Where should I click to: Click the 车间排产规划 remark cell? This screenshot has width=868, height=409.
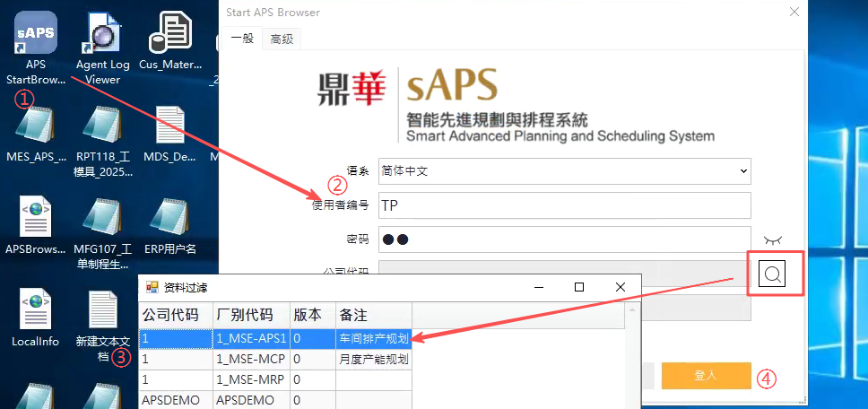pos(374,338)
